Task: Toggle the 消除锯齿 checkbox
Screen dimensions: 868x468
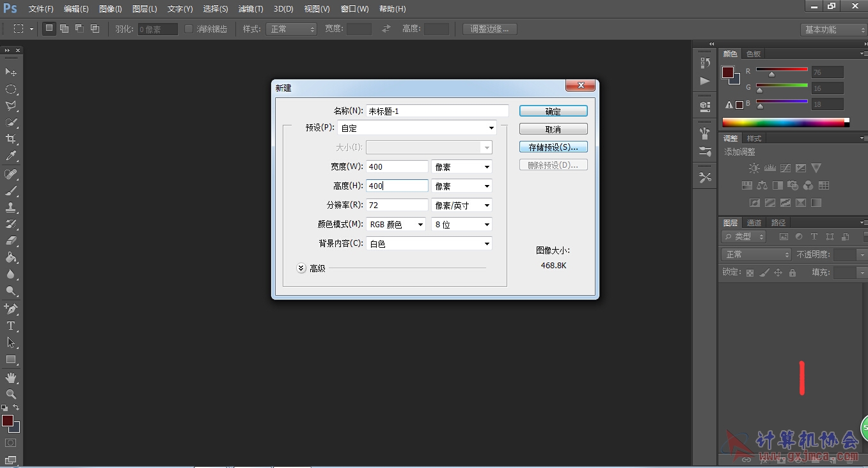Action: point(189,29)
